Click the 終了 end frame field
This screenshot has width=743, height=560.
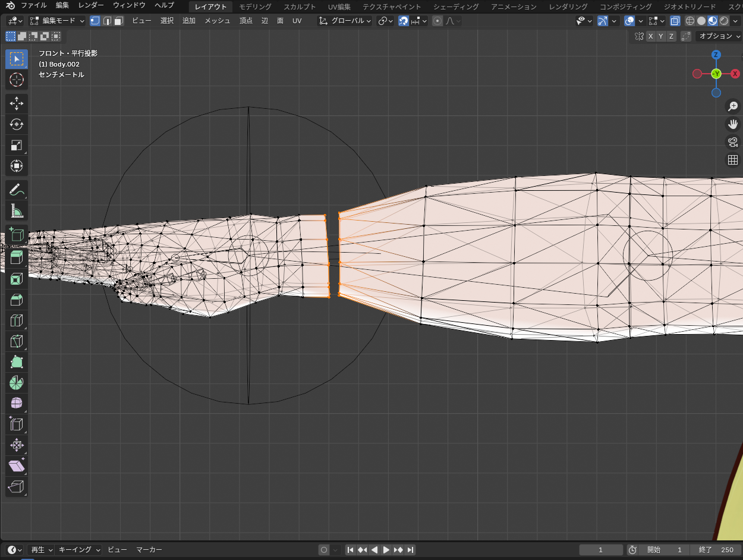(716, 550)
